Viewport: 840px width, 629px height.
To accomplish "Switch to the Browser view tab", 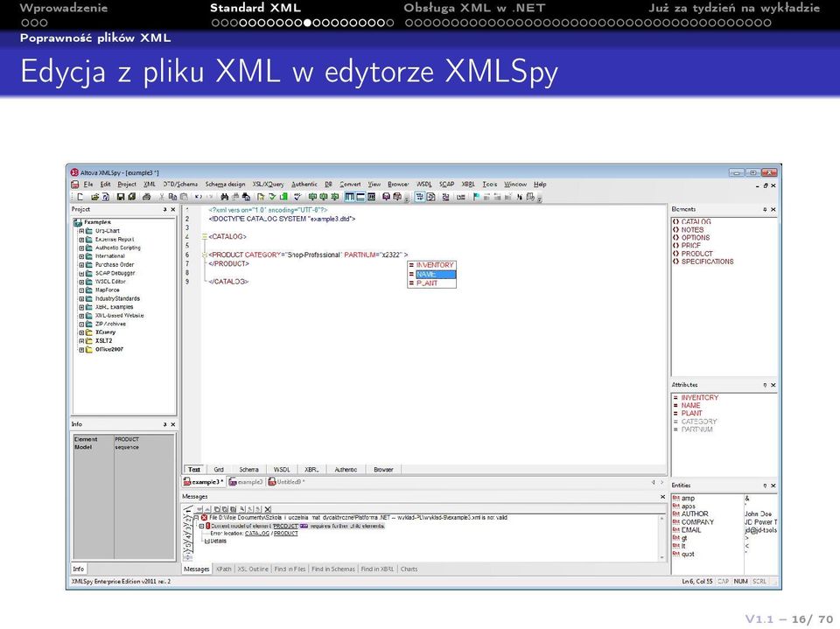I will pos(383,469).
